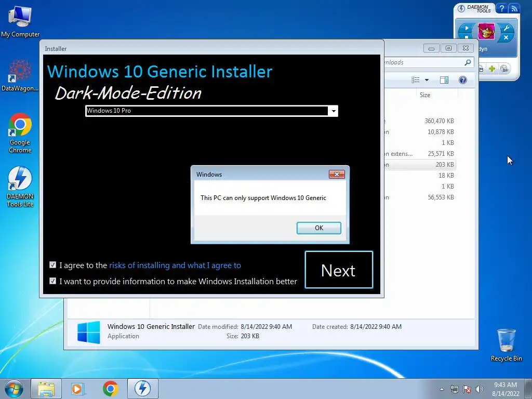
Task: Open Windows Explorer from the taskbar
Action: pos(46,389)
